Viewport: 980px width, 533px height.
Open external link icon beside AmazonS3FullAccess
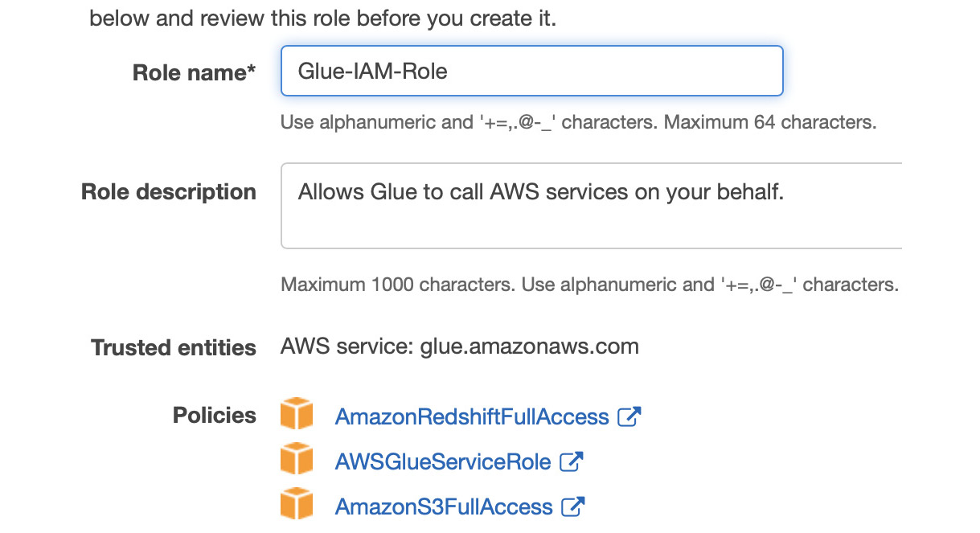573,506
